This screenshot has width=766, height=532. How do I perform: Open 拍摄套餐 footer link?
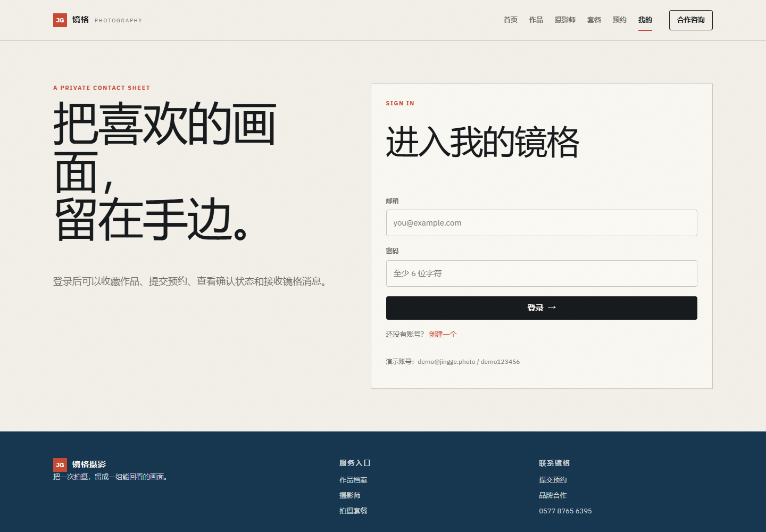tap(353, 511)
